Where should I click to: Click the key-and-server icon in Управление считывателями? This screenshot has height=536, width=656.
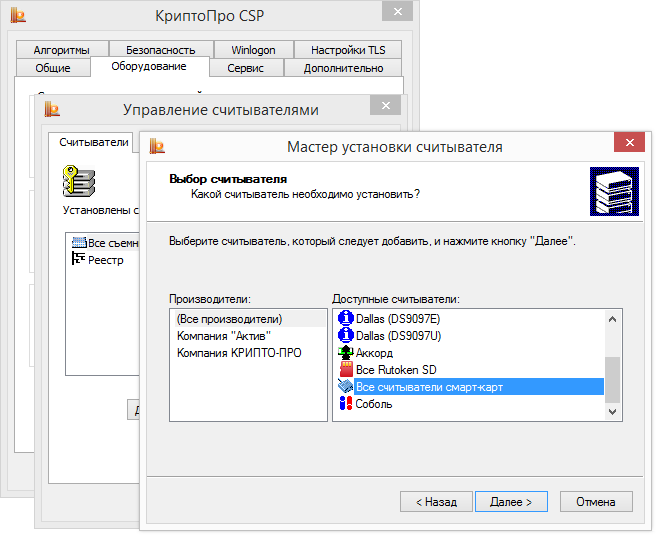(79, 181)
